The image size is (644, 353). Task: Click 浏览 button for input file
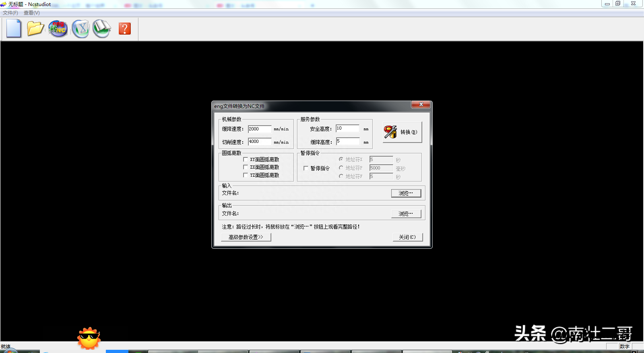tap(406, 193)
